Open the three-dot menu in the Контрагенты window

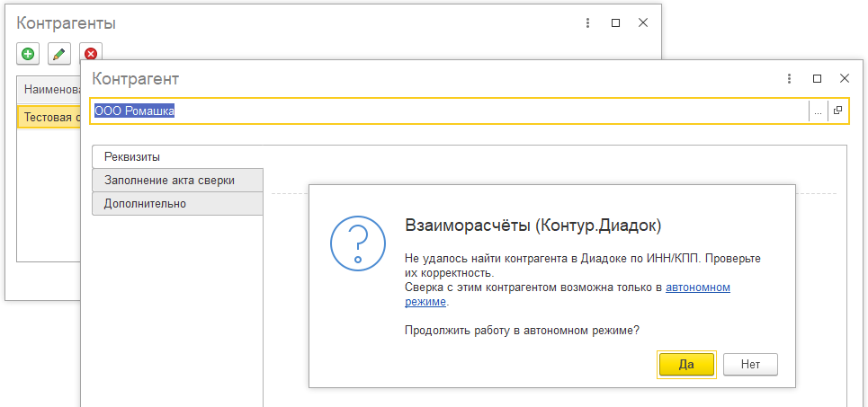coord(588,22)
